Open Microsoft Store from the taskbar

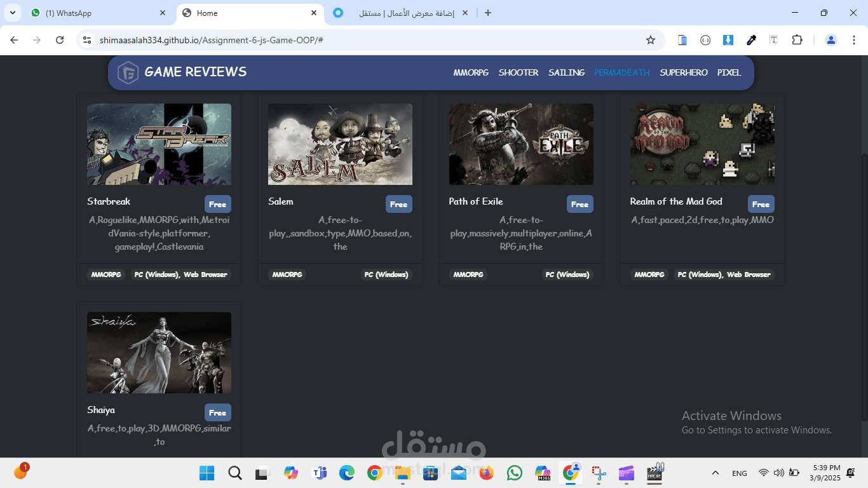(430, 473)
